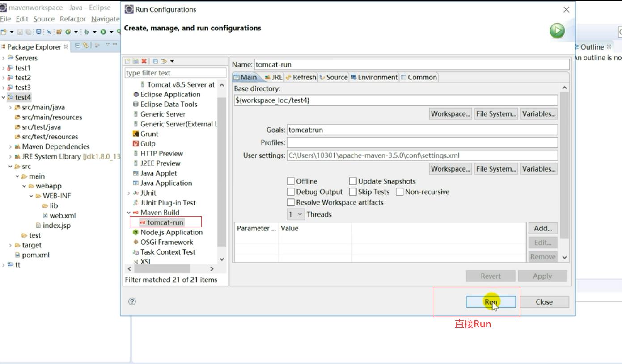Collapse the Maven Build node
The width and height of the screenshot is (622, 364).
[x=129, y=213]
